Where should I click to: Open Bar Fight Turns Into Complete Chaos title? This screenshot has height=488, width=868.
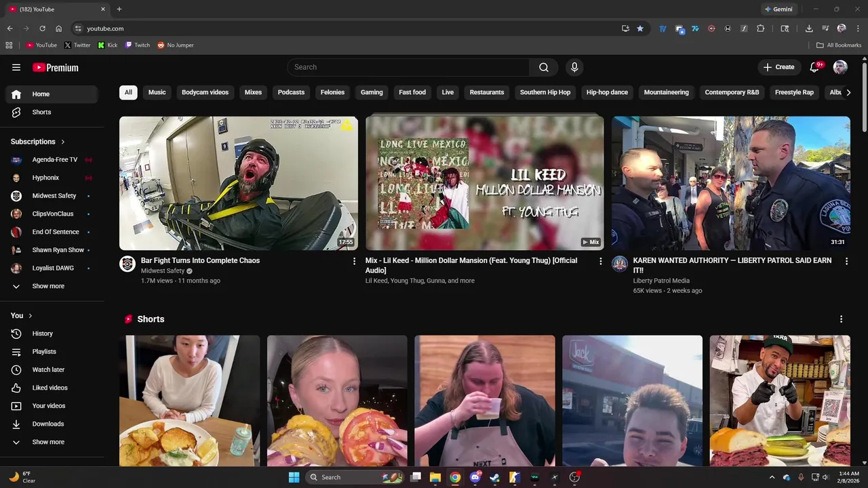pos(200,260)
